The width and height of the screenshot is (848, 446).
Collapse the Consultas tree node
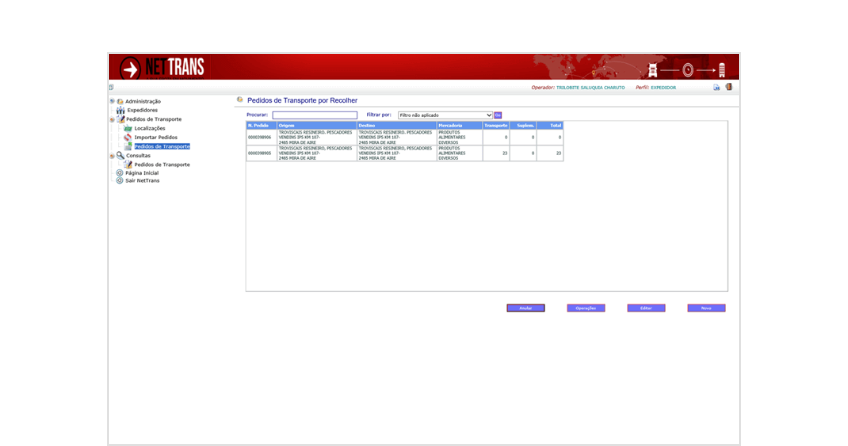(x=112, y=156)
